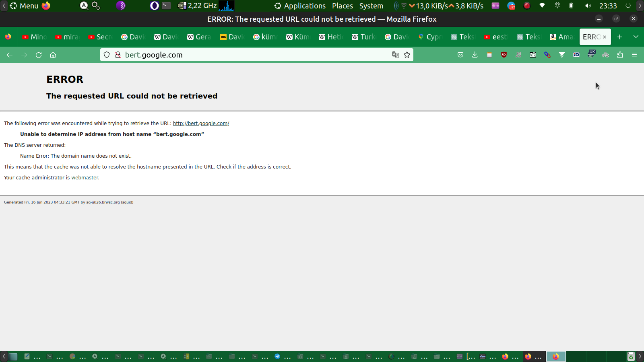Switch to the YouTube 'eesti' tab

tap(496, 37)
